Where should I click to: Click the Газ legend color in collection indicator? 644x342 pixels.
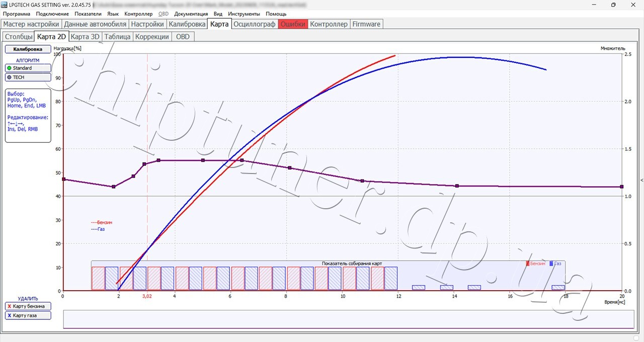click(x=551, y=264)
